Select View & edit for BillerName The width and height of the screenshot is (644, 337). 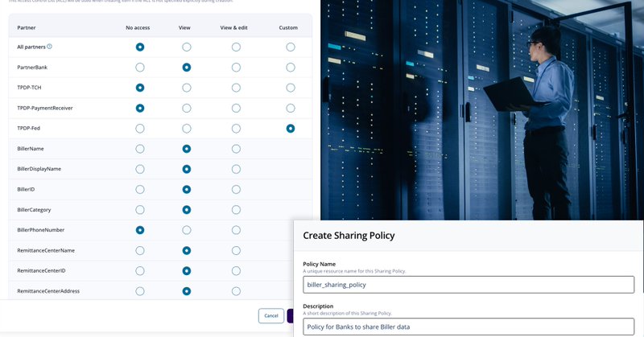[236, 149]
